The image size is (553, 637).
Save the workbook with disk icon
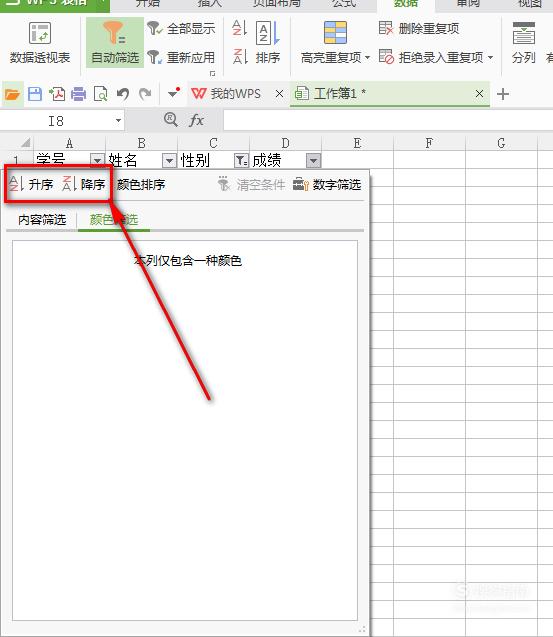pyautogui.click(x=35, y=94)
